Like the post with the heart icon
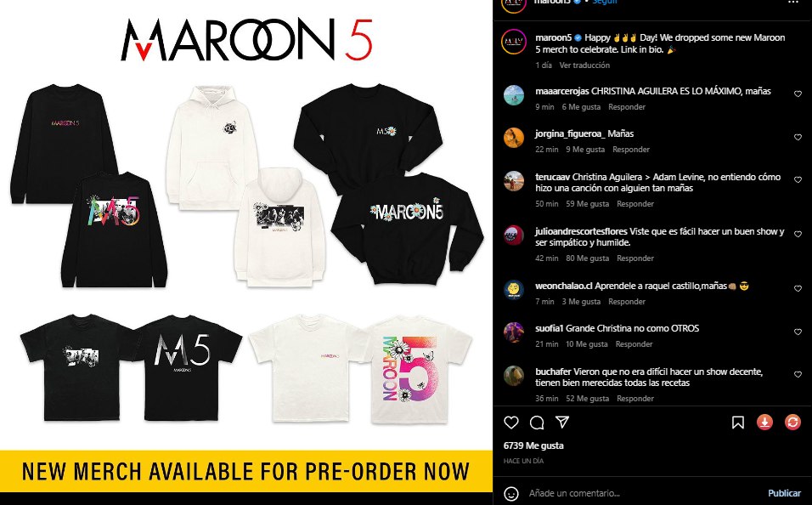This screenshot has height=505, width=812. coord(511,423)
